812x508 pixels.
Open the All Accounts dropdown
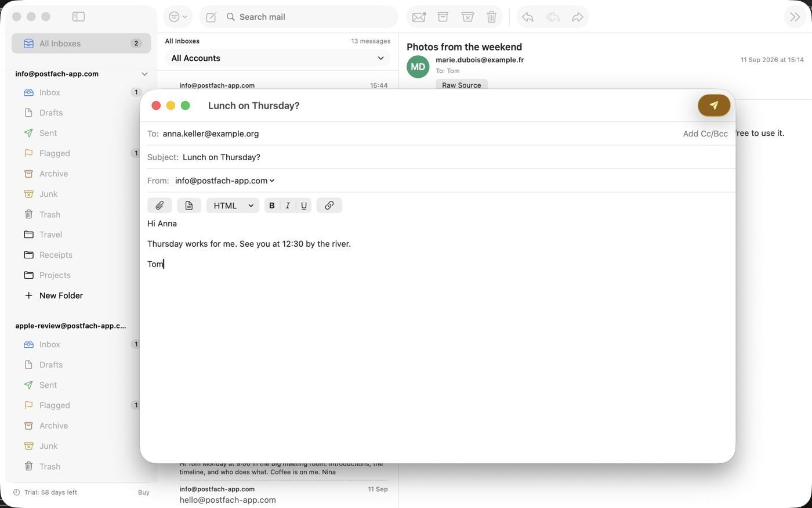[278, 58]
